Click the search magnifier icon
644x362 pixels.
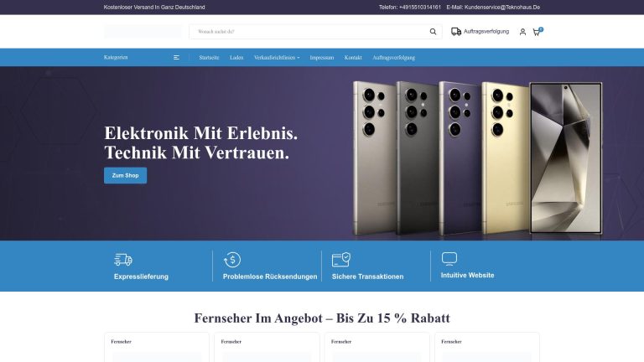[433, 32]
